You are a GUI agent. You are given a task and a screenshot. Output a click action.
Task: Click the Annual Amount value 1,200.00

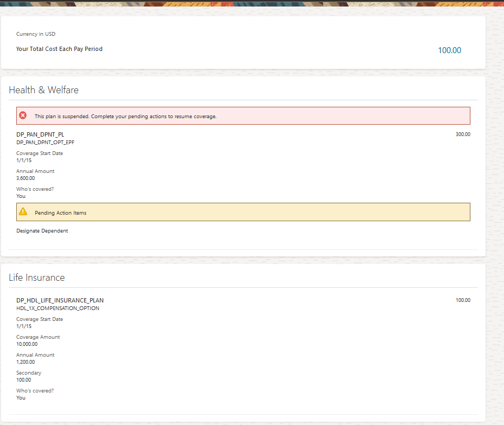click(25, 362)
